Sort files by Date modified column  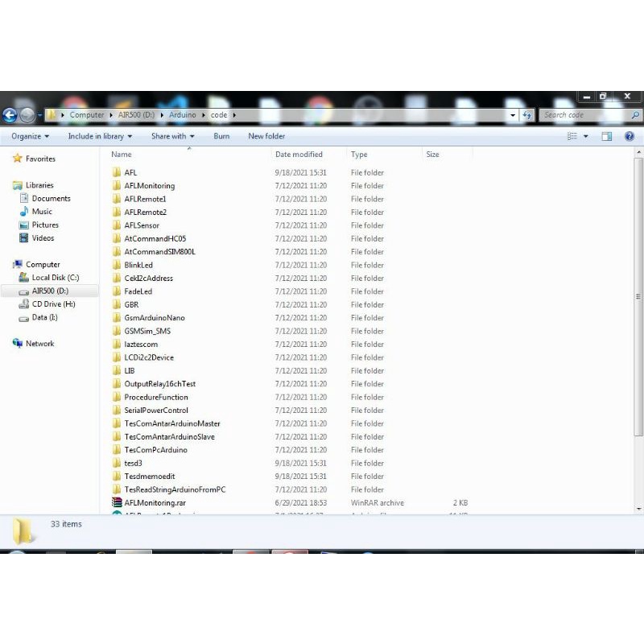pos(299,155)
